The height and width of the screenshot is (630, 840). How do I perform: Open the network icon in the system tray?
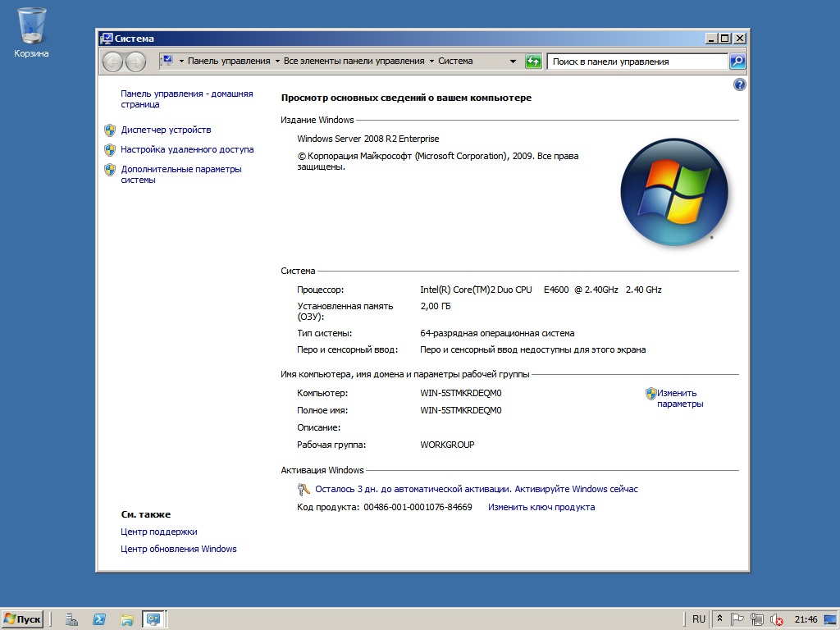click(x=757, y=619)
